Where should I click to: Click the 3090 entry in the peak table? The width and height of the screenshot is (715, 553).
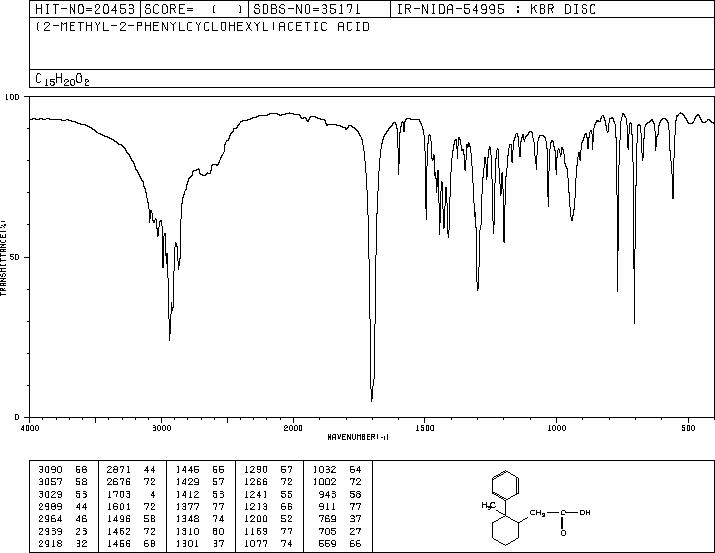coord(50,468)
